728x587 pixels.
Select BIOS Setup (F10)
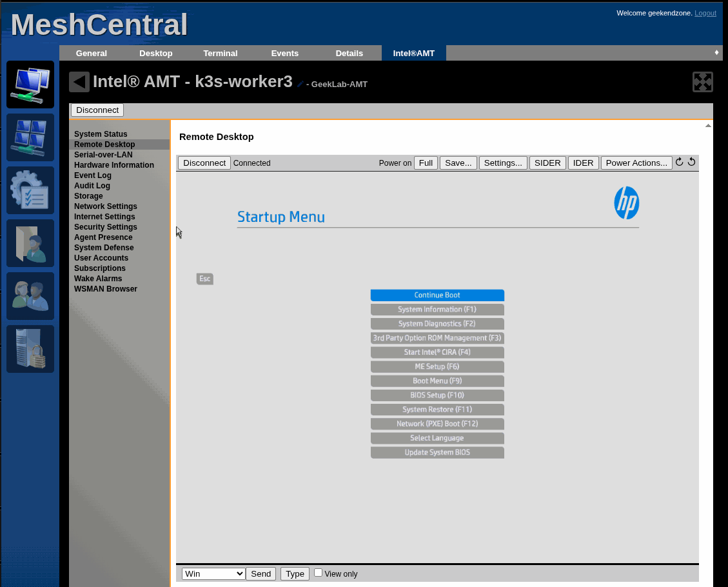click(x=437, y=395)
